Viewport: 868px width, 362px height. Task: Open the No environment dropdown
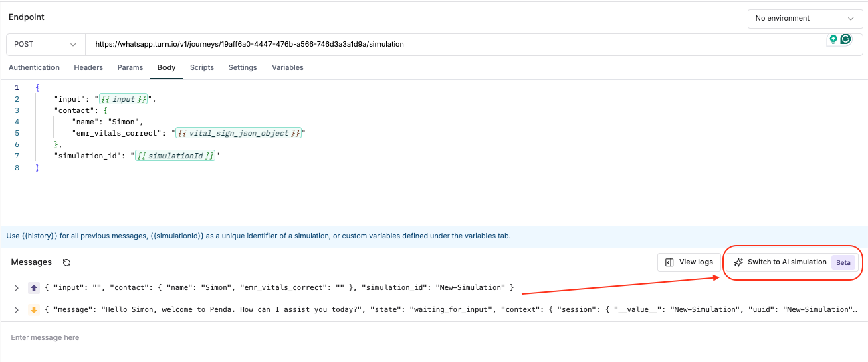(804, 19)
